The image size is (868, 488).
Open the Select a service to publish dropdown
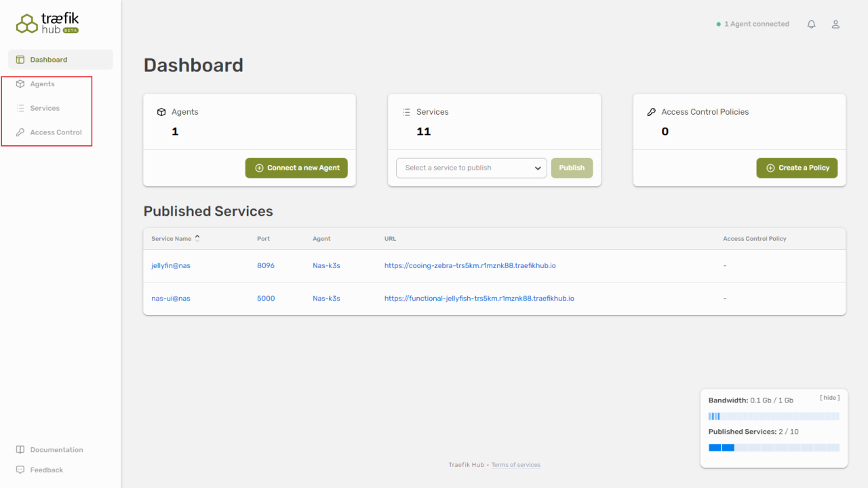(471, 168)
